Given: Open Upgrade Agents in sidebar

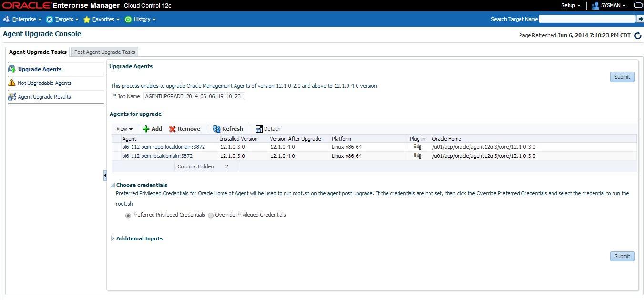Looking at the screenshot, I should [x=40, y=69].
